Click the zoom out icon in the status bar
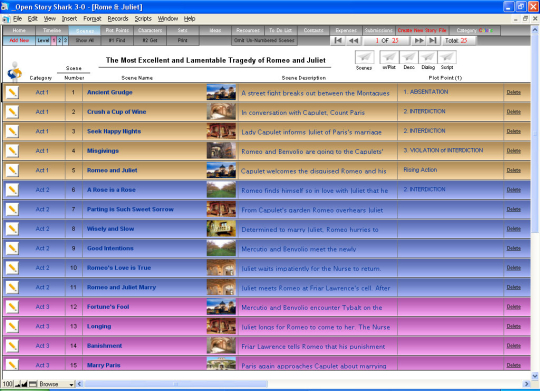Screen dimensions: 540x391 [x=17, y=384]
